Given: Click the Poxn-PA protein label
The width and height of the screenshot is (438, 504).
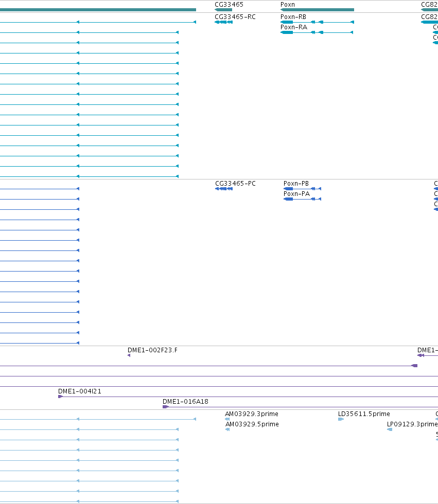Looking at the screenshot, I should coord(296,194).
